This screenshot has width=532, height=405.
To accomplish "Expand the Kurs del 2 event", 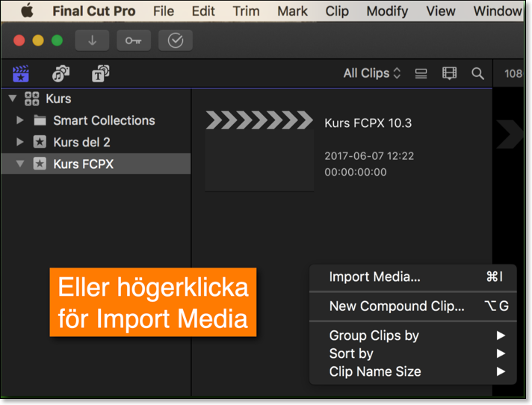I will (20, 142).
